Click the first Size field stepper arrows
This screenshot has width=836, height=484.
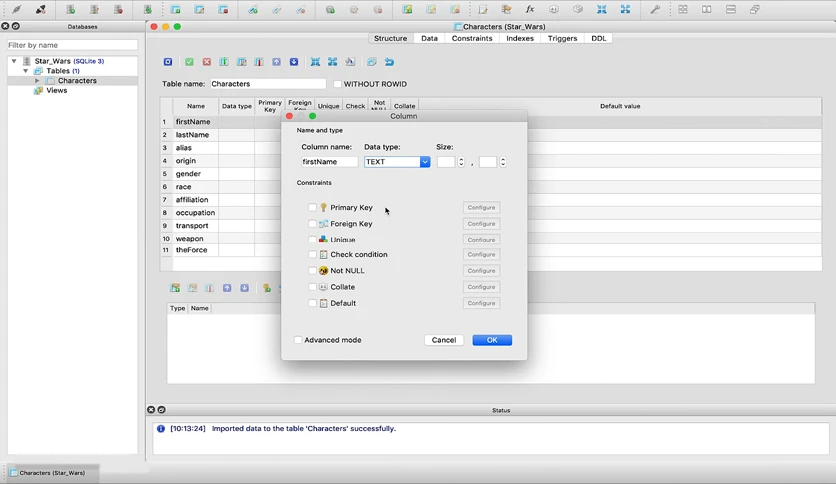click(461, 162)
